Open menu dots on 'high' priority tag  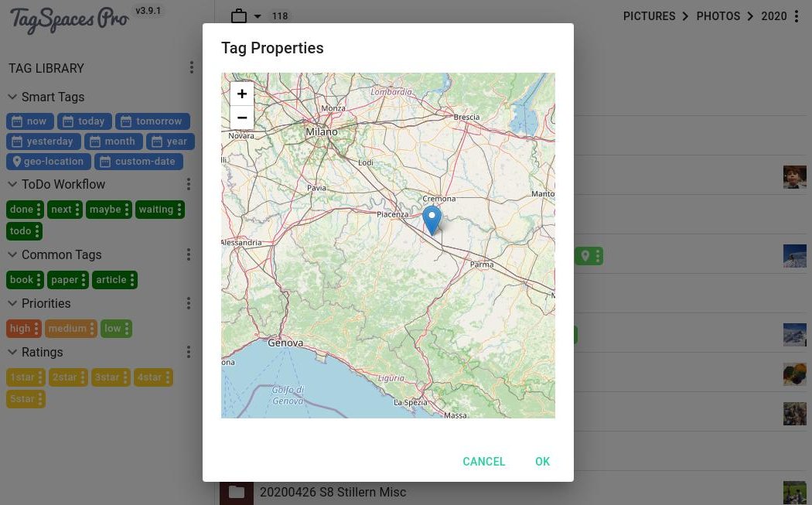(x=36, y=329)
